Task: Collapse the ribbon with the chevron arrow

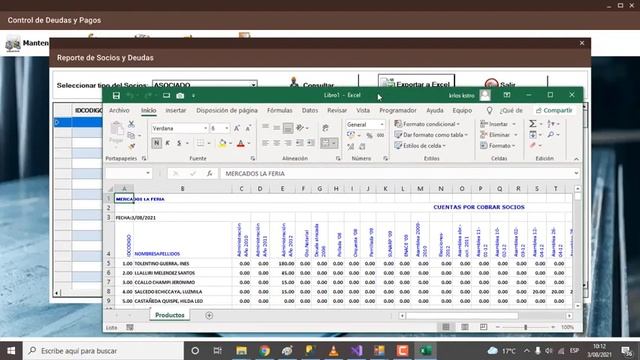Action: coord(576,159)
